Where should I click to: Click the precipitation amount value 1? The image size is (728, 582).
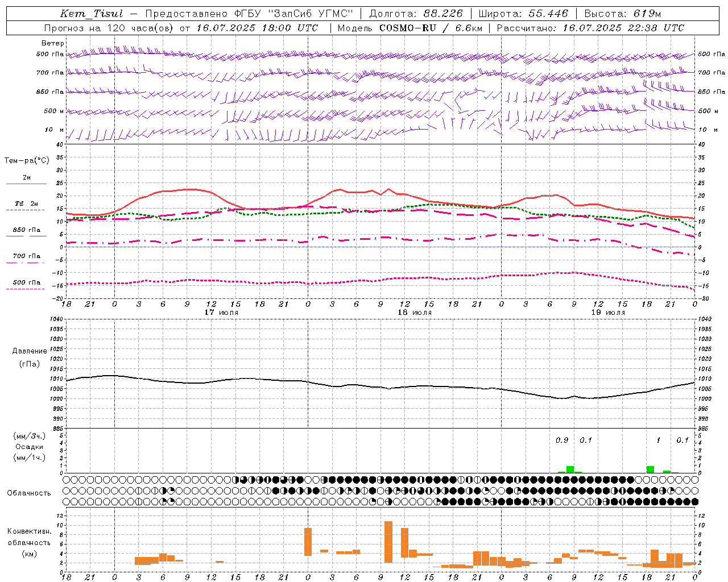[x=659, y=440]
